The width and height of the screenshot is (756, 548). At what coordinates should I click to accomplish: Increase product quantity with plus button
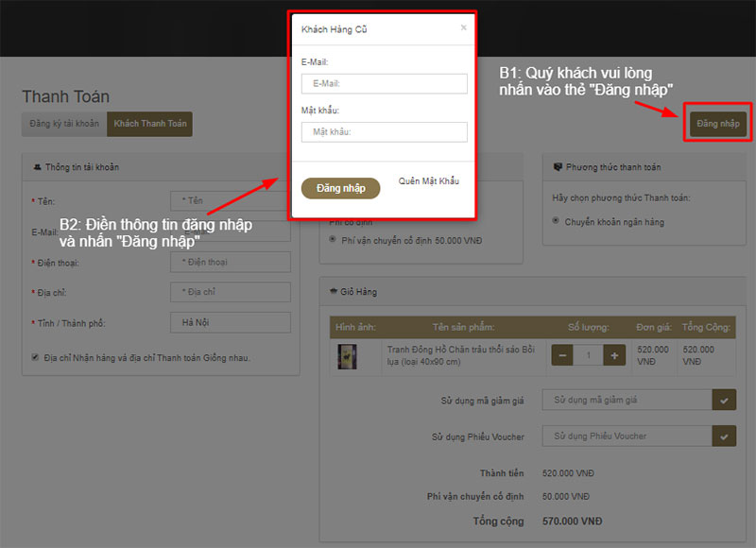click(614, 356)
